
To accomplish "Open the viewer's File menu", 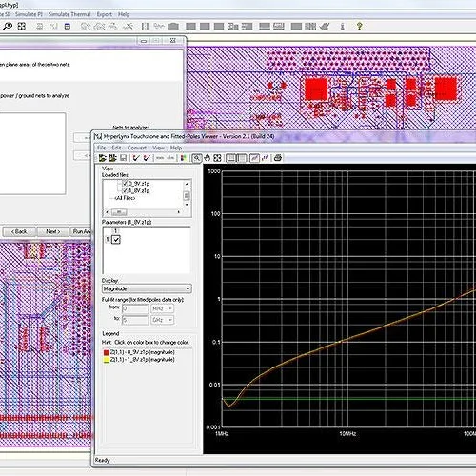I will 101,148.
